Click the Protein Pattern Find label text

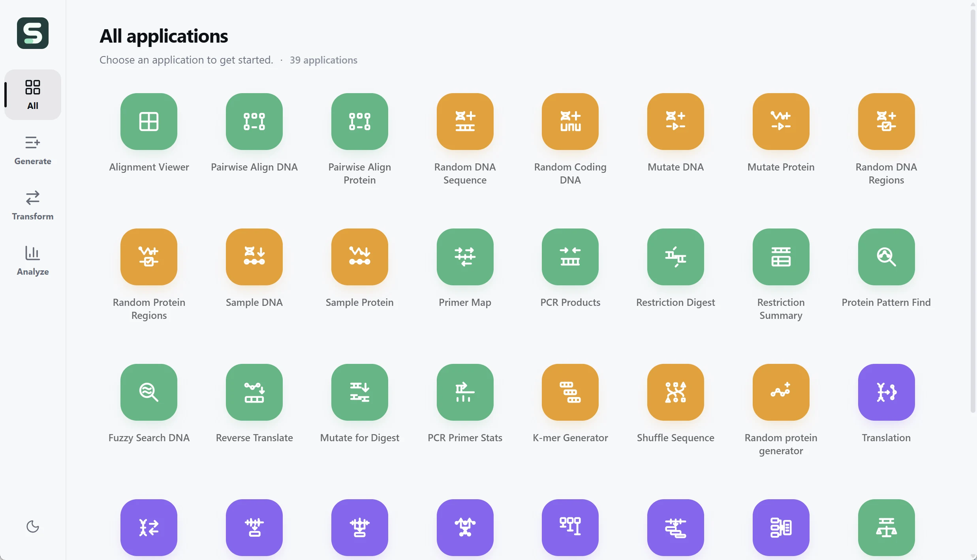[x=887, y=303]
